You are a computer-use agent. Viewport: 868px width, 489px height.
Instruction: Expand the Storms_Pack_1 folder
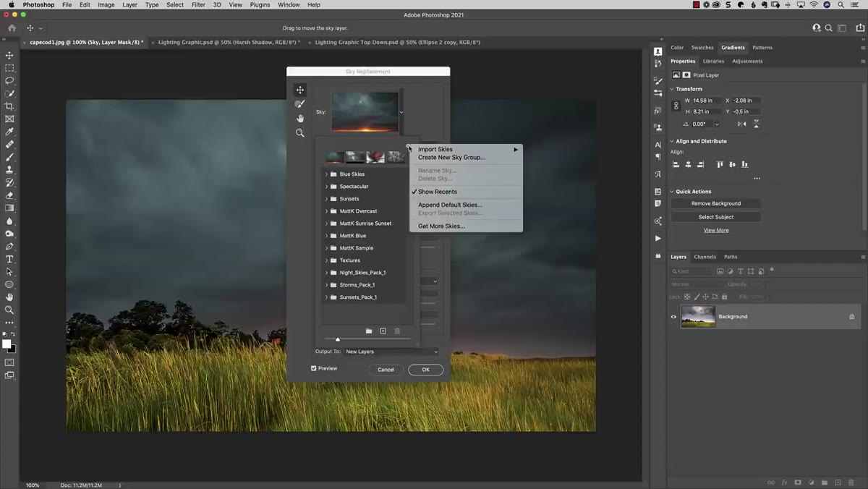tap(326, 285)
